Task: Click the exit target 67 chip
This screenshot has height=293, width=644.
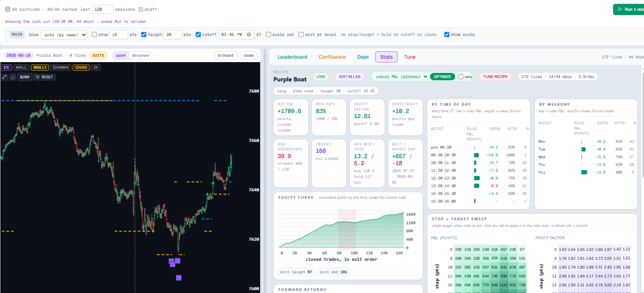Action: point(297,272)
